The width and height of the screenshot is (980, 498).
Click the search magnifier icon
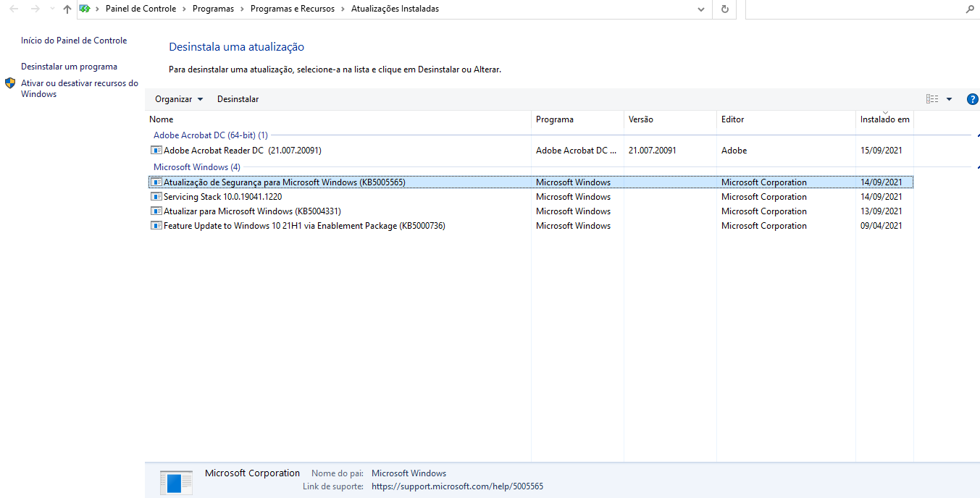(x=970, y=9)
